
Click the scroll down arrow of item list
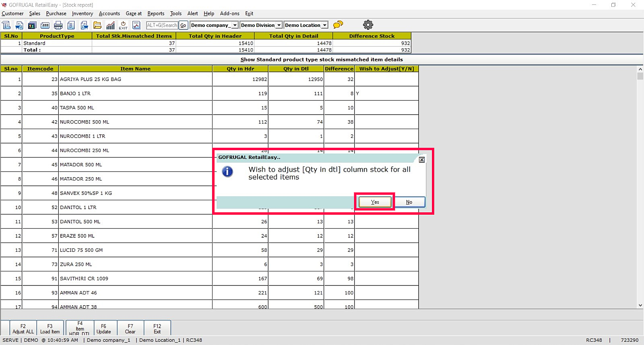point(640,305)
